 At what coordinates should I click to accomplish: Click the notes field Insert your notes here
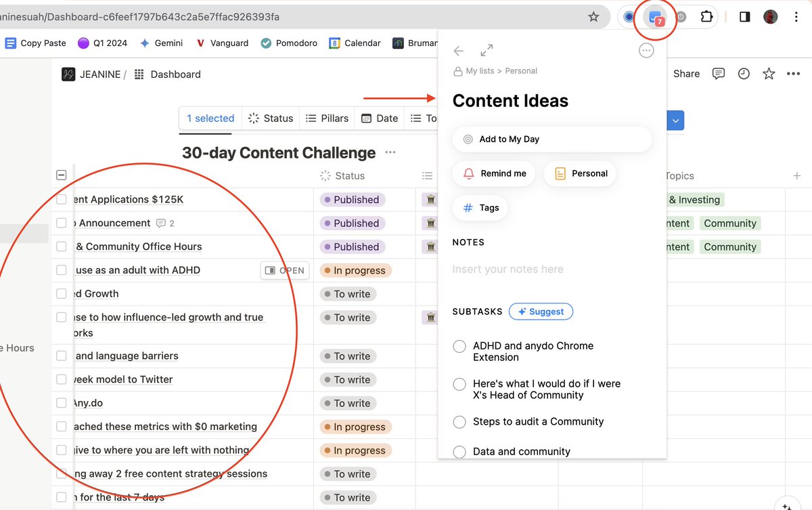point(507,270)
